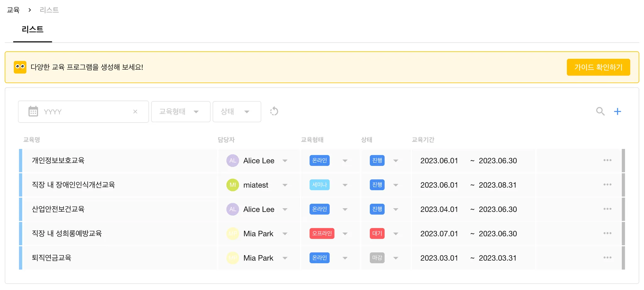Expand 오프라인 type dropdown arrow

click(345, 234)
